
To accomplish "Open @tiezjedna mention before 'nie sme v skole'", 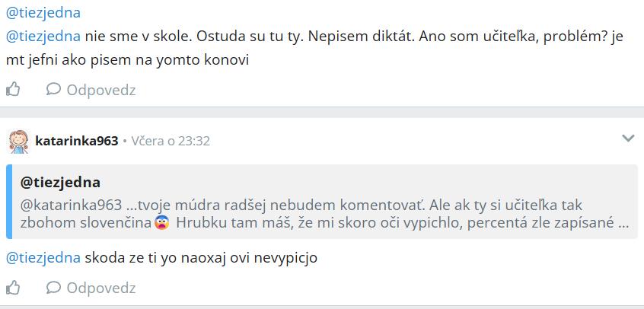I will point(43,37).
